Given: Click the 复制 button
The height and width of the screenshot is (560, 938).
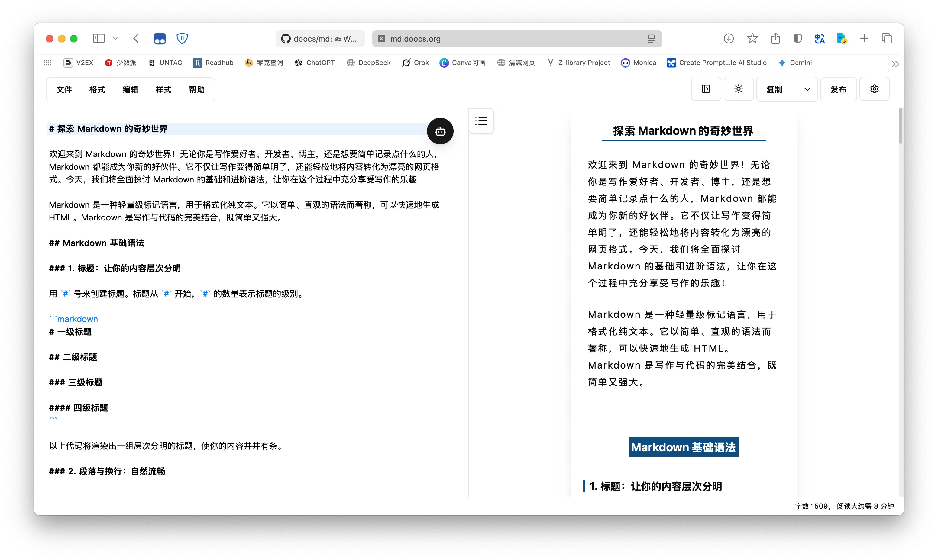Looking at the screenshot, I should pyautogui.click(x=775, y=89).
